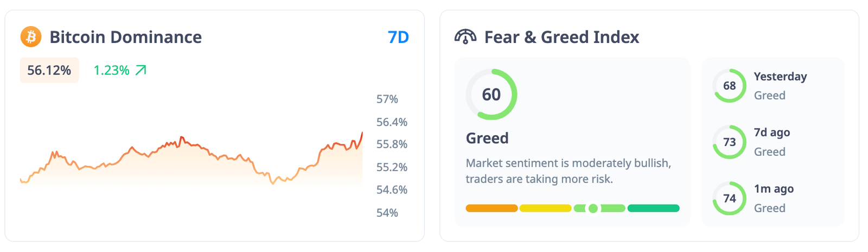Click the 7d ago gauge showing 73
This screenshot has height=252, width=868.
[729, 142]
